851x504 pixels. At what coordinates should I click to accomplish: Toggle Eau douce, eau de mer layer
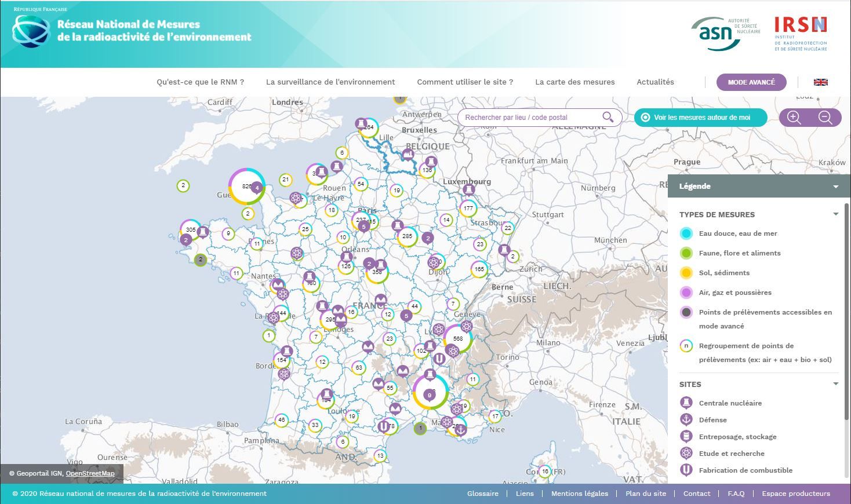[686, 233]
